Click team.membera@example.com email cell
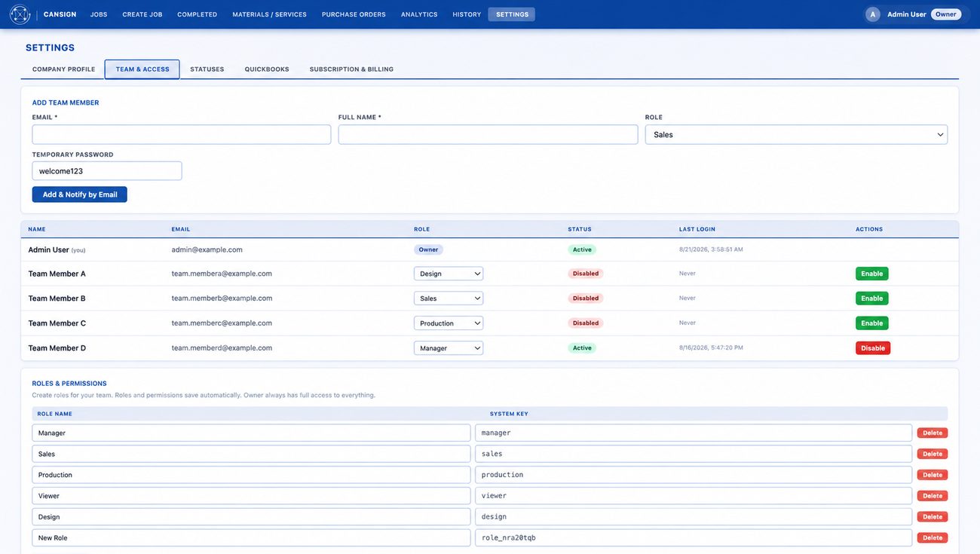The image size is (980, 554). click(222, 274)
